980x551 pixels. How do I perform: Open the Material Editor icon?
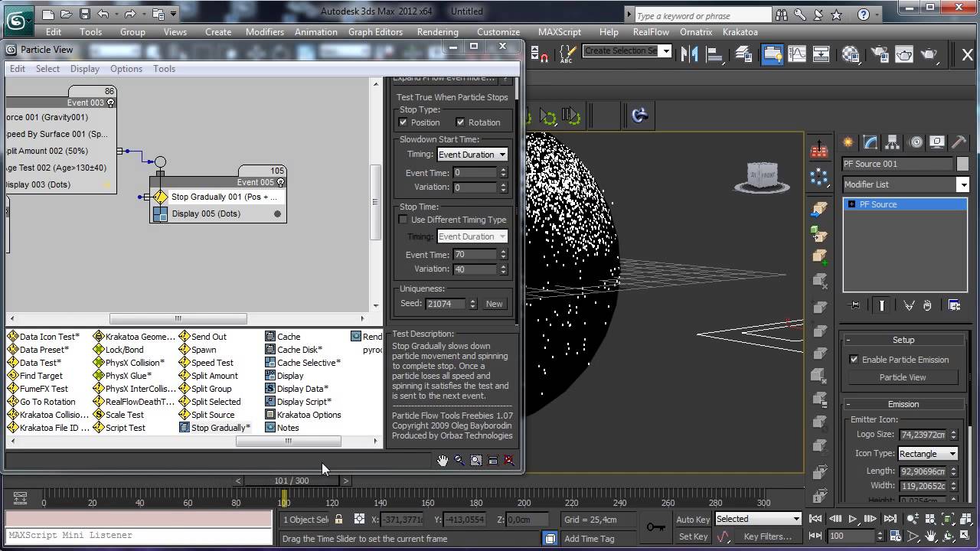851,54
